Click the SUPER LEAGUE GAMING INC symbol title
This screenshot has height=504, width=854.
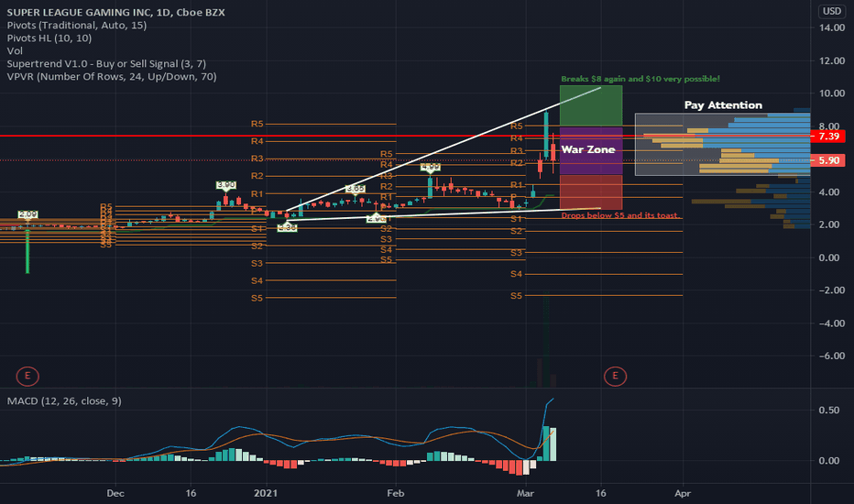pos(115,12)
